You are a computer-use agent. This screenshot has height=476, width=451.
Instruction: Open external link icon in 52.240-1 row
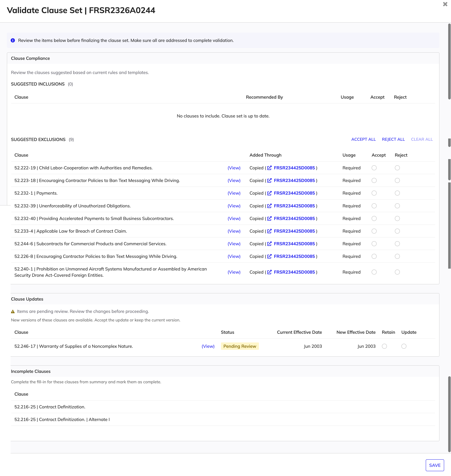(269, 272)
